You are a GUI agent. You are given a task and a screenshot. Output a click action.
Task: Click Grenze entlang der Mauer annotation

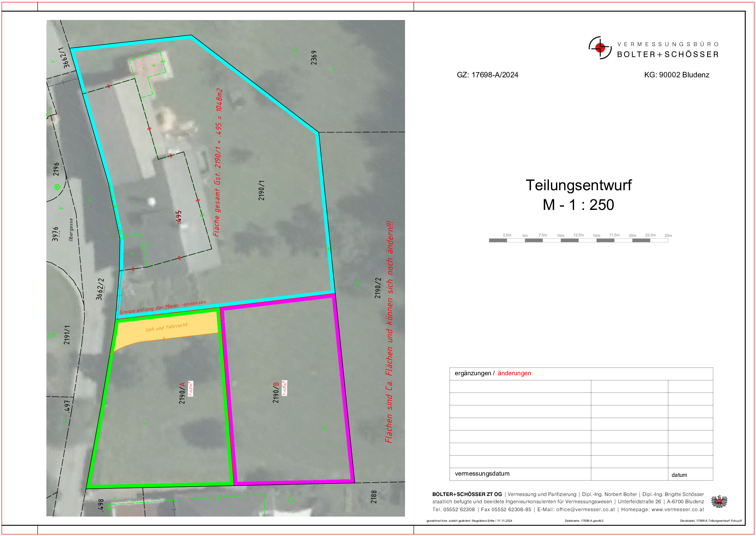(x=163, y=307)
